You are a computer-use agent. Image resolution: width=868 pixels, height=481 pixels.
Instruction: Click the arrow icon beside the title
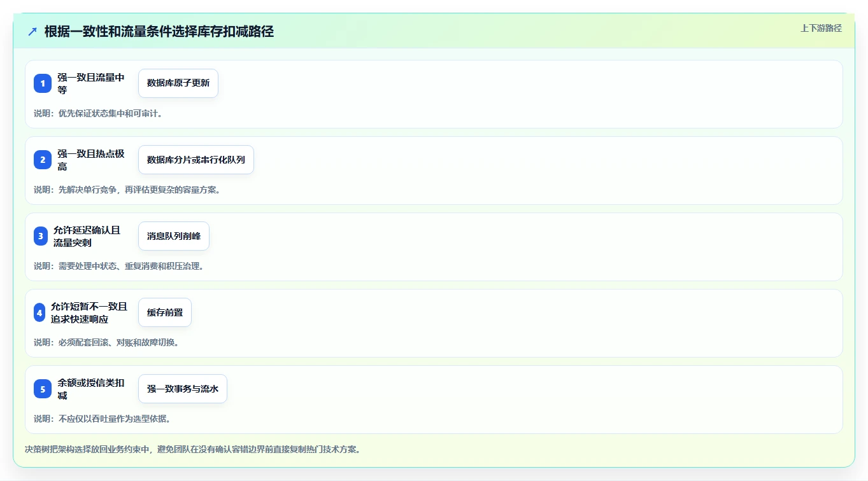click(32, 31)
